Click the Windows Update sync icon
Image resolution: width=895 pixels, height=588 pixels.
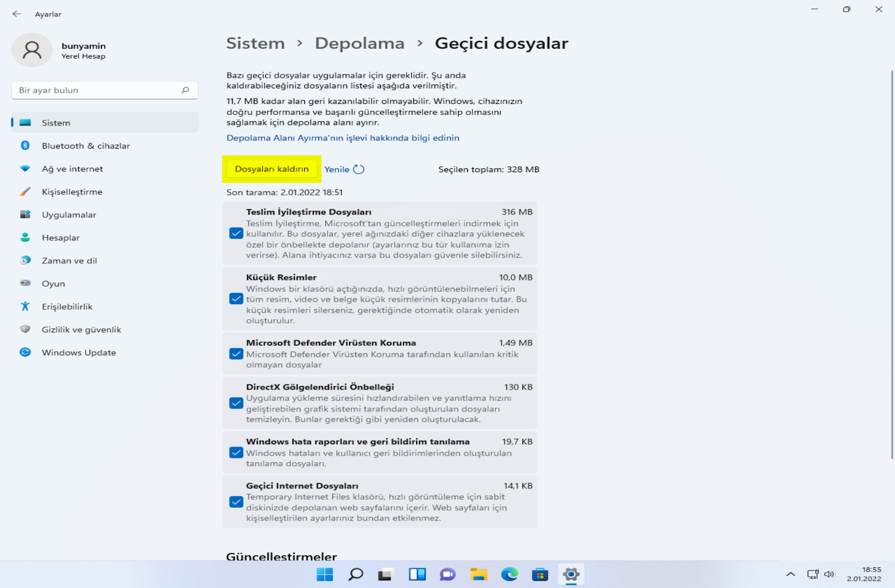tap(25, 352)
